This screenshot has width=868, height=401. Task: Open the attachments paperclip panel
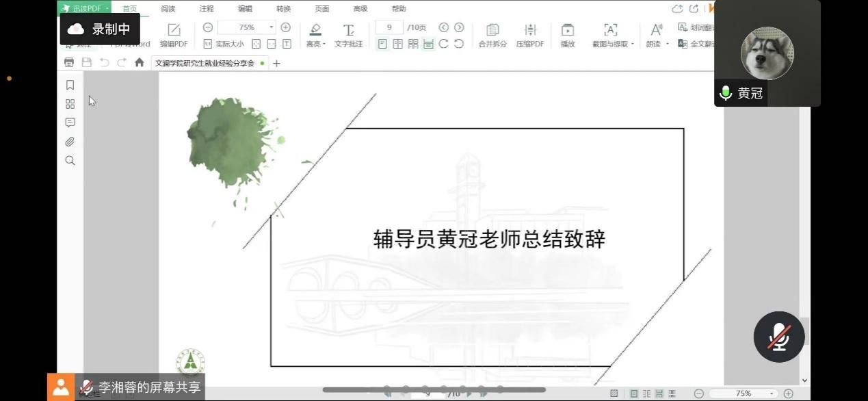point(70,142)
